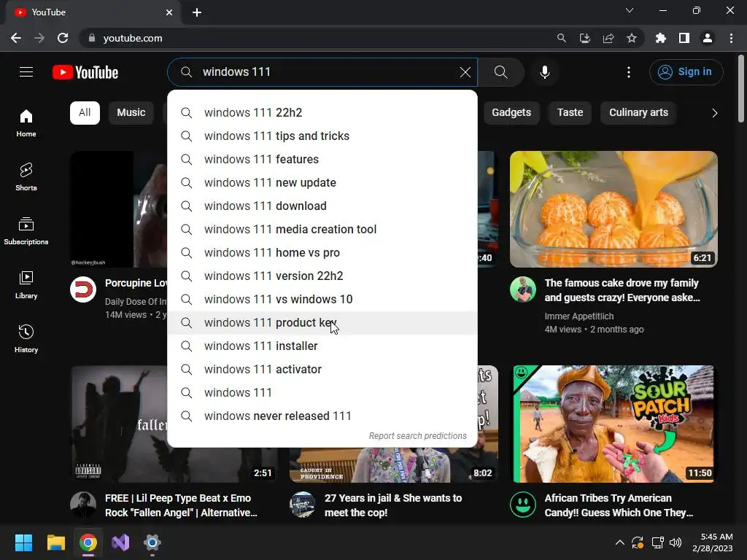747x560 pixels.
Task: Open a new browser tab
Action: (197, 12)
